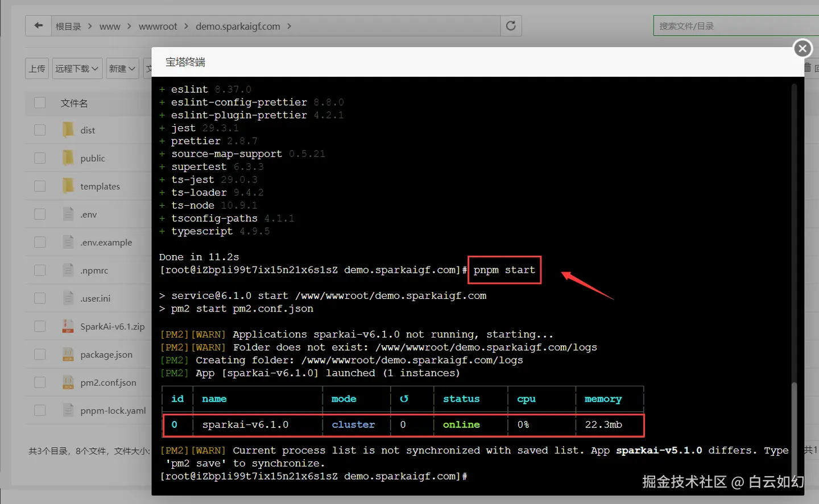Expand the chevron after www in the path
Screen dimensions: 819x504
[x=129, y=26]
